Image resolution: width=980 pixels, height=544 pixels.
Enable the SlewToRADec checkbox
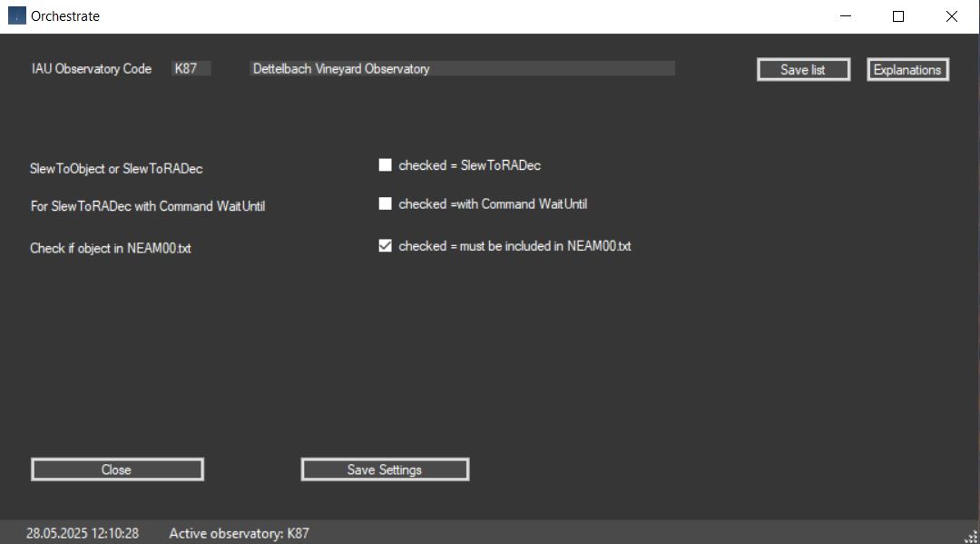coord(386,165)
